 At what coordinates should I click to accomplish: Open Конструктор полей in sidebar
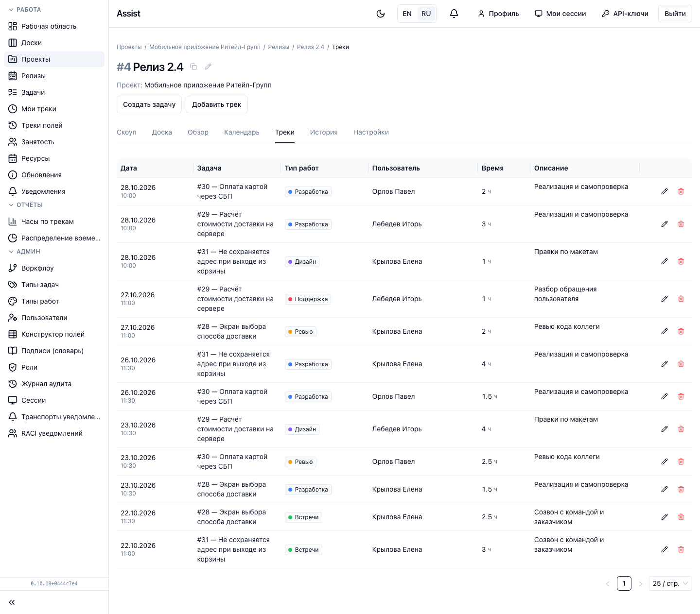[54, 334]
